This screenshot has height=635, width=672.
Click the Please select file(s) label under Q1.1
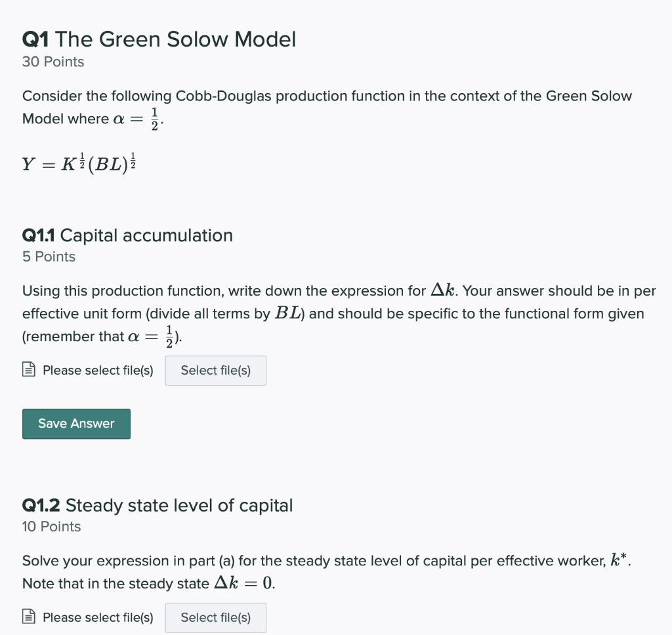pos(97,370)
